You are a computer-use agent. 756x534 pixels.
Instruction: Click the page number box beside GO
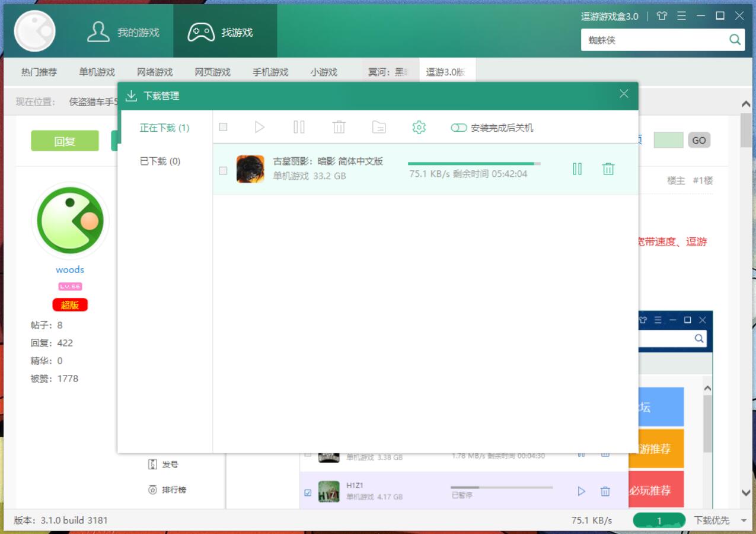point(668,141)
